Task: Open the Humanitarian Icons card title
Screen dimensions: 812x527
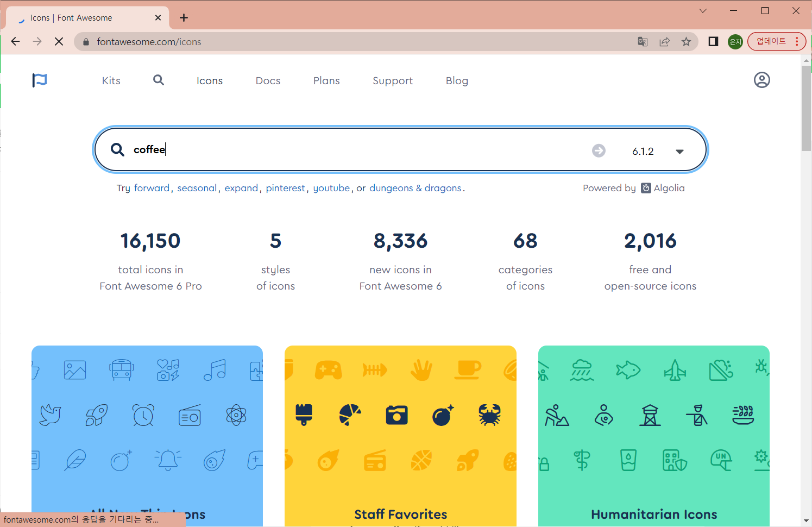Action: click(x=654, y=514)
